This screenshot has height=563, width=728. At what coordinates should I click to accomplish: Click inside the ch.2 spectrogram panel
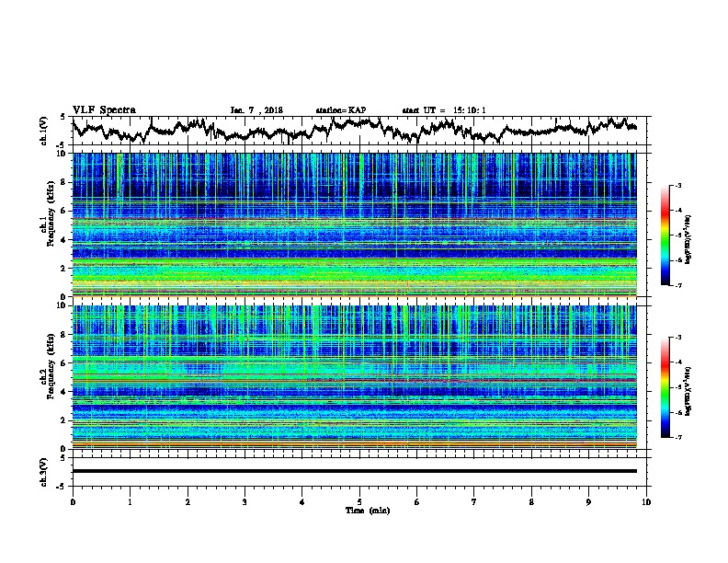355,377
